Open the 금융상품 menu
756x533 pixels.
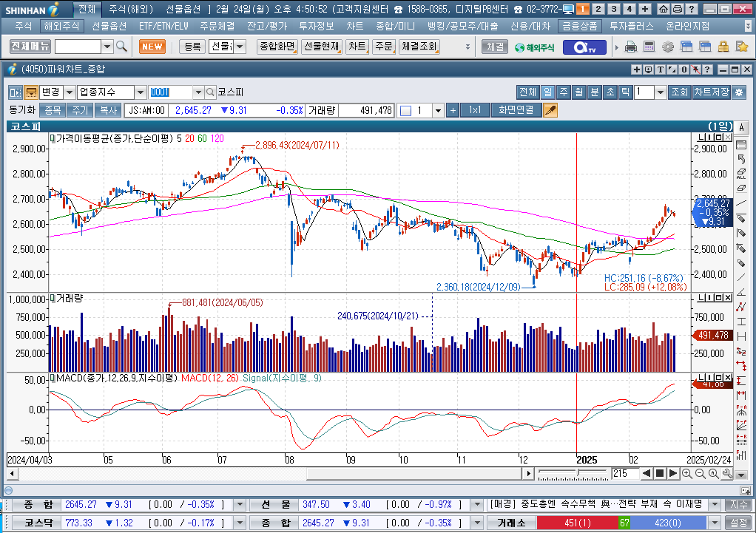coord(580,26)
